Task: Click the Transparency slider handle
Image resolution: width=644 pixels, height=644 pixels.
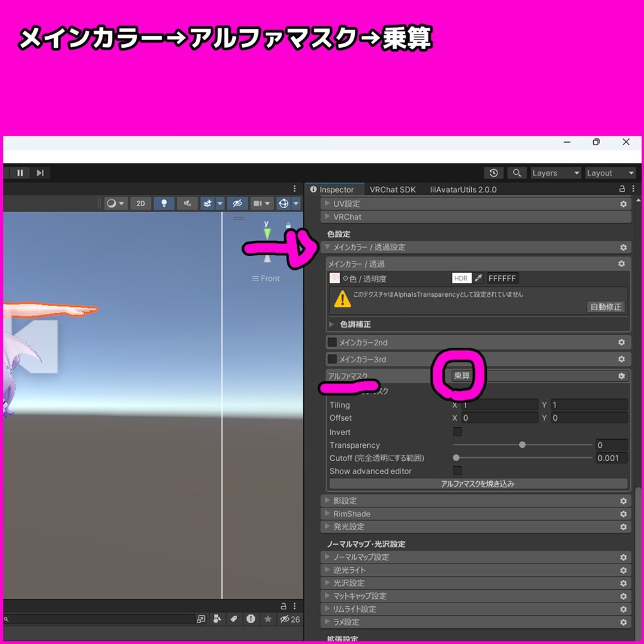Action: pos(522,445)
